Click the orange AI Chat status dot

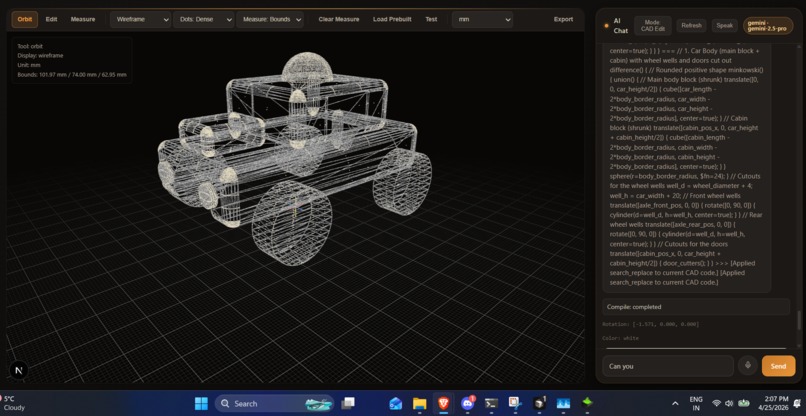607,25
